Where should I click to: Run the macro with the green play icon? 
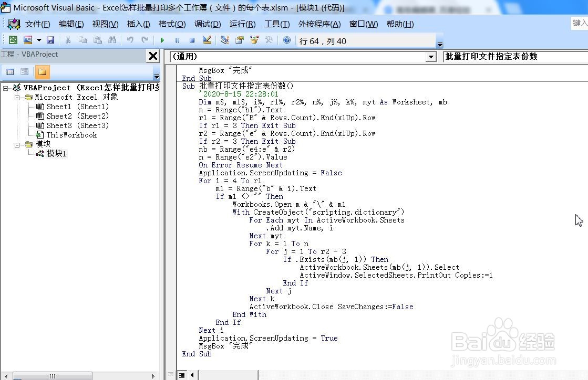pyautogui.click(x=162, y=40)
